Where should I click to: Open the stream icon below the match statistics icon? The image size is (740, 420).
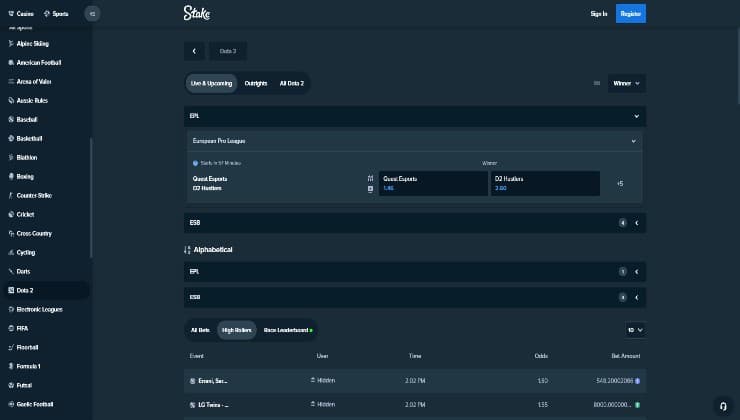tap(370, 189)
